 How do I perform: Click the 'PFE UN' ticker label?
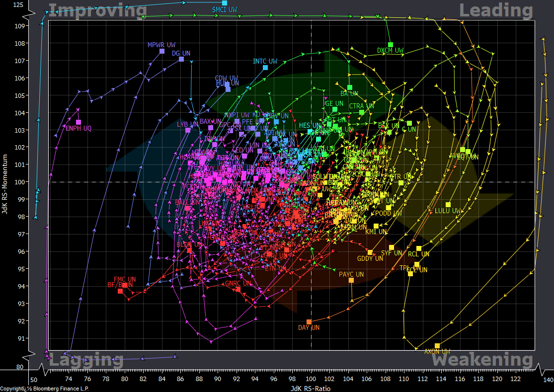pos(252,122)
